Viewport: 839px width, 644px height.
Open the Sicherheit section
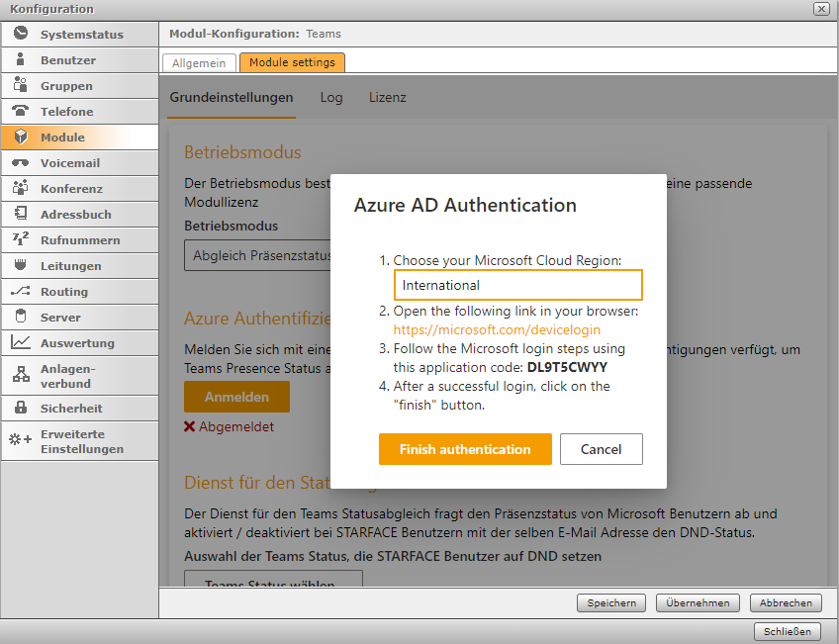click(80, 409)
